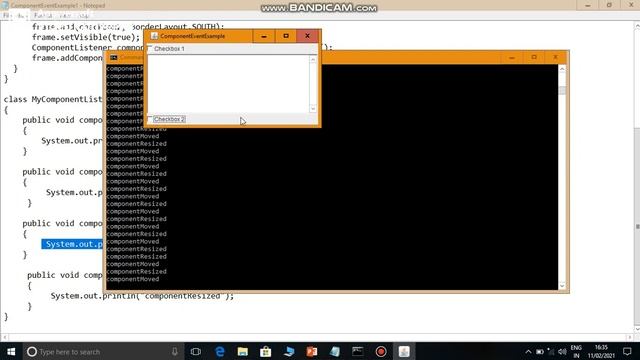The image size is (640, 360).
Task: Click the Command Prompt scroll up arrow
Action: pyautogui.click(x=562, y=69)
